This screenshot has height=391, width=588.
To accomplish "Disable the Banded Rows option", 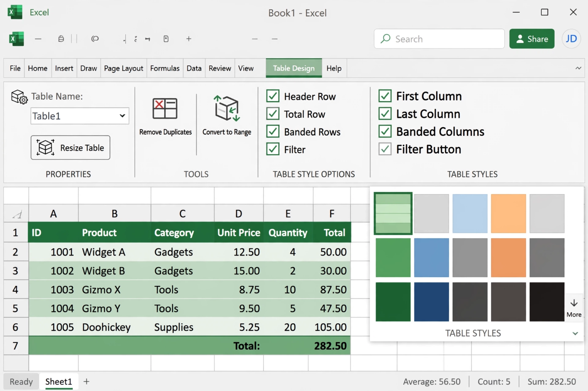I will pyautogui.click(x=273, y=131).
